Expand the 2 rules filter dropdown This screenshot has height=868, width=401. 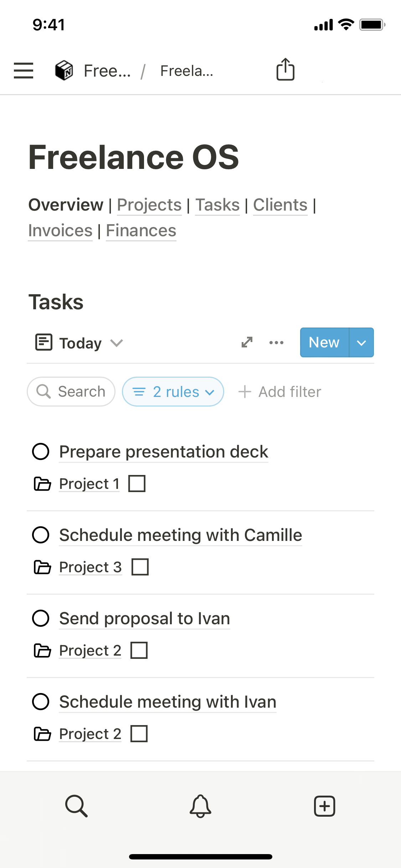coord(173,392)
